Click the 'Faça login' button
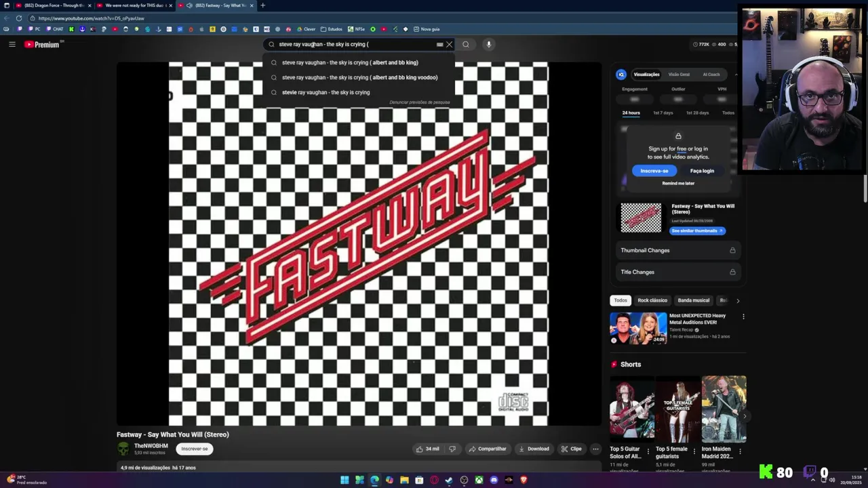Screen dimensions: 868x488 702,171
